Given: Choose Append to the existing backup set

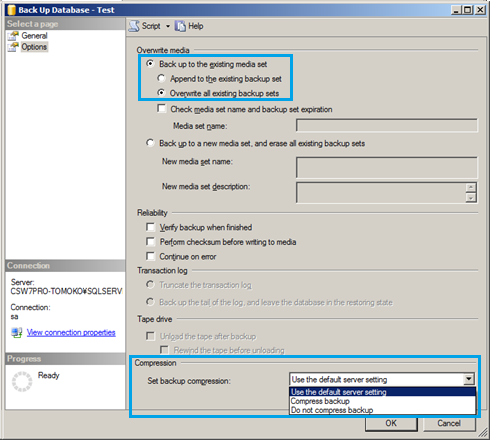Looking at the screenshot, I should (161, 78).
